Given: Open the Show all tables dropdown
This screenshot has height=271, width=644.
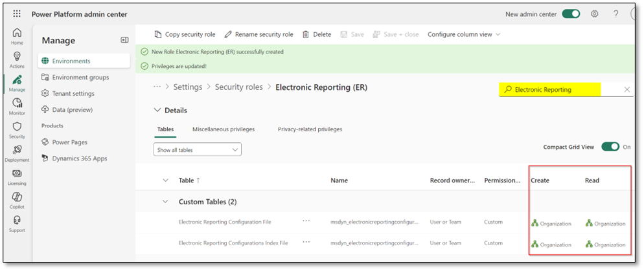Looking at the screenshot, I should click(197, 149).
